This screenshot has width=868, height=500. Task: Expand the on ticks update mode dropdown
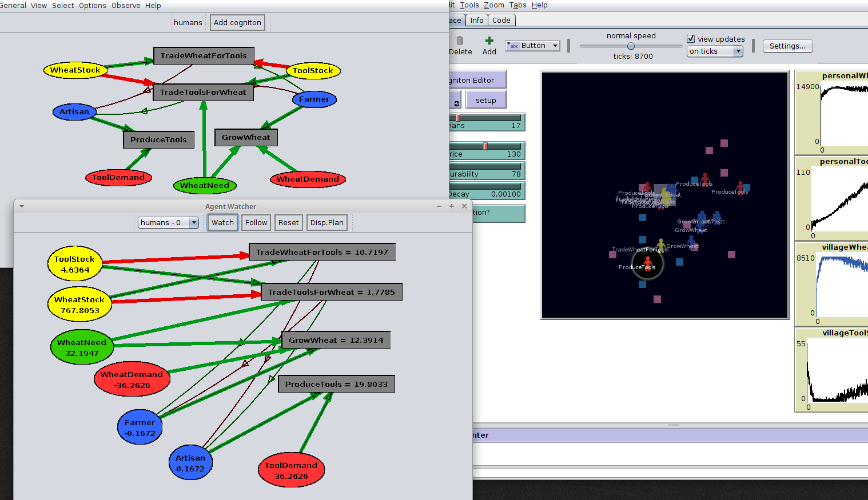click(x=714, y=51)
